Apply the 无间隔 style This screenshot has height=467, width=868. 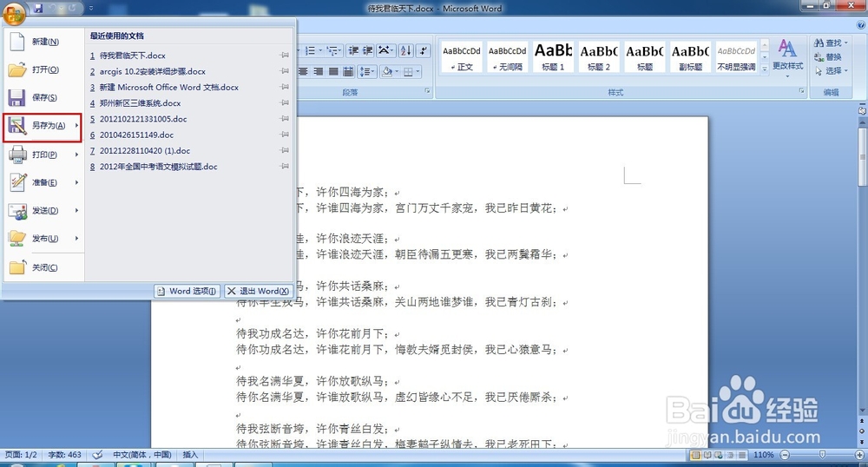[507, 57]
